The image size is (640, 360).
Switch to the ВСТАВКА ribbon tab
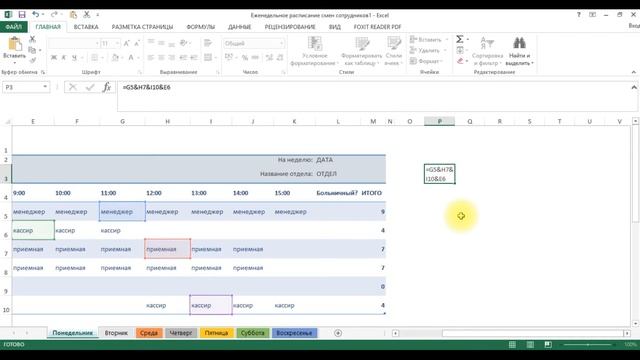coord(86,27)
